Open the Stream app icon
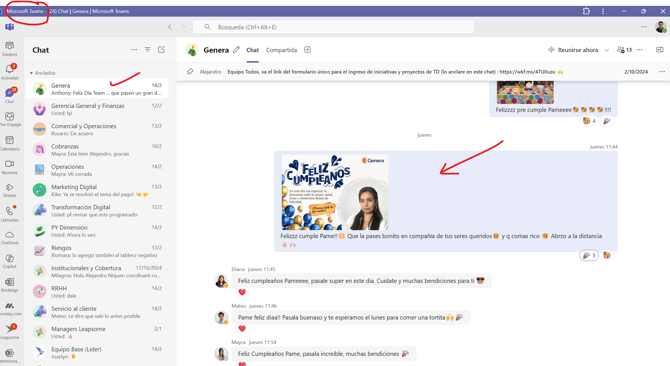 click(x=9, y=190)
